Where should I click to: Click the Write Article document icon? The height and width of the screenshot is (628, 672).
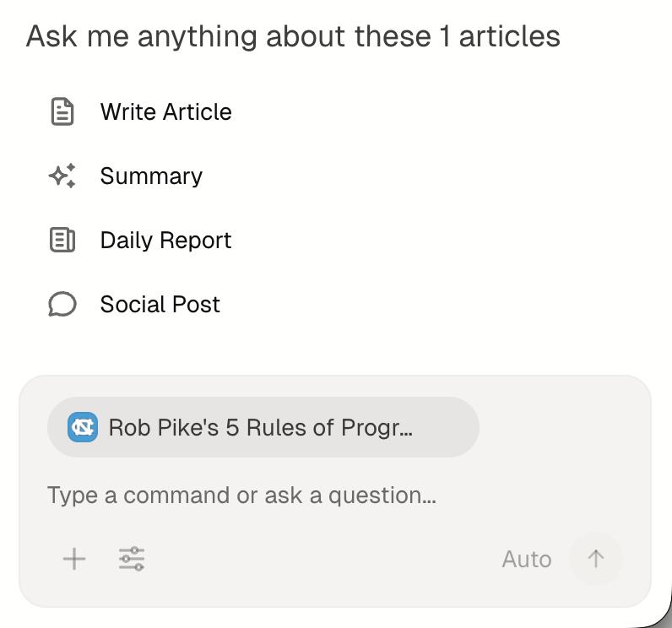[62, 111]
